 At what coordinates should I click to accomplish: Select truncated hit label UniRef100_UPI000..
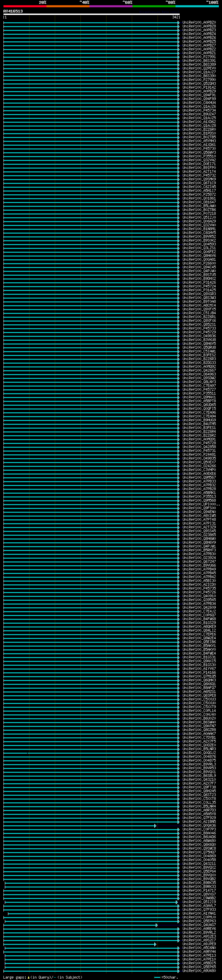pos(201,504)
